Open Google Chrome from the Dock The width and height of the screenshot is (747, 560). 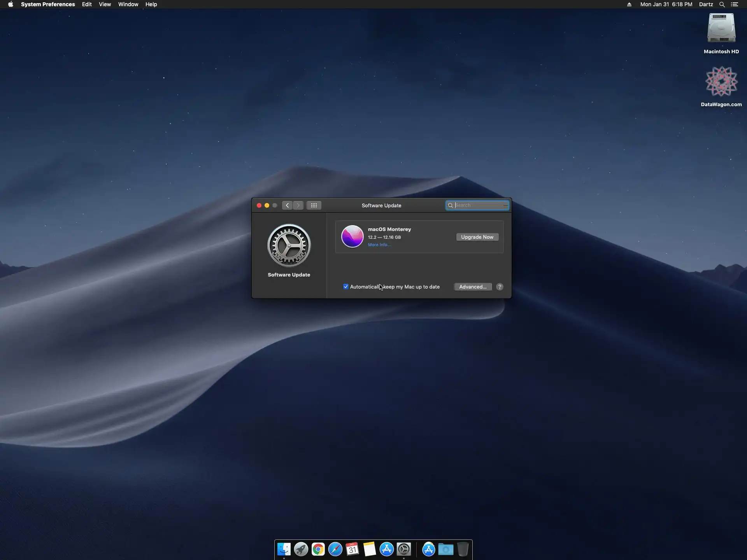[x=318, y=549]
